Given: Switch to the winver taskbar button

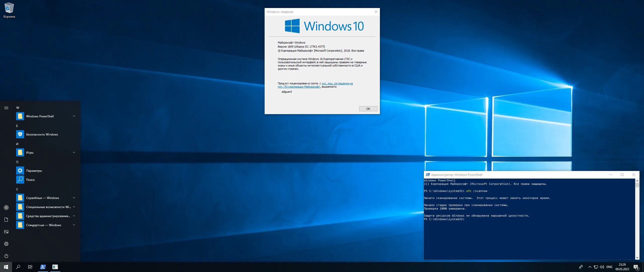Looking at the screenshot, I should point(55,267).
